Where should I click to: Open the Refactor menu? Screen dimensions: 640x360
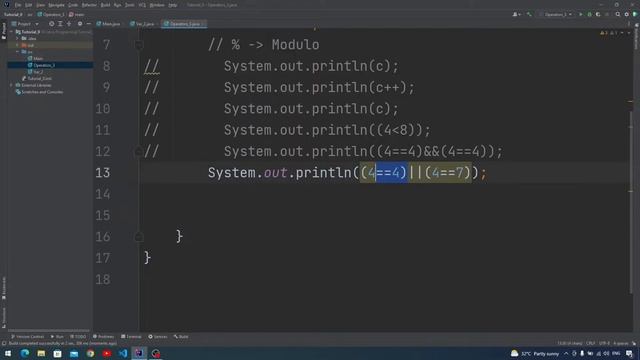tap(89, 5)
